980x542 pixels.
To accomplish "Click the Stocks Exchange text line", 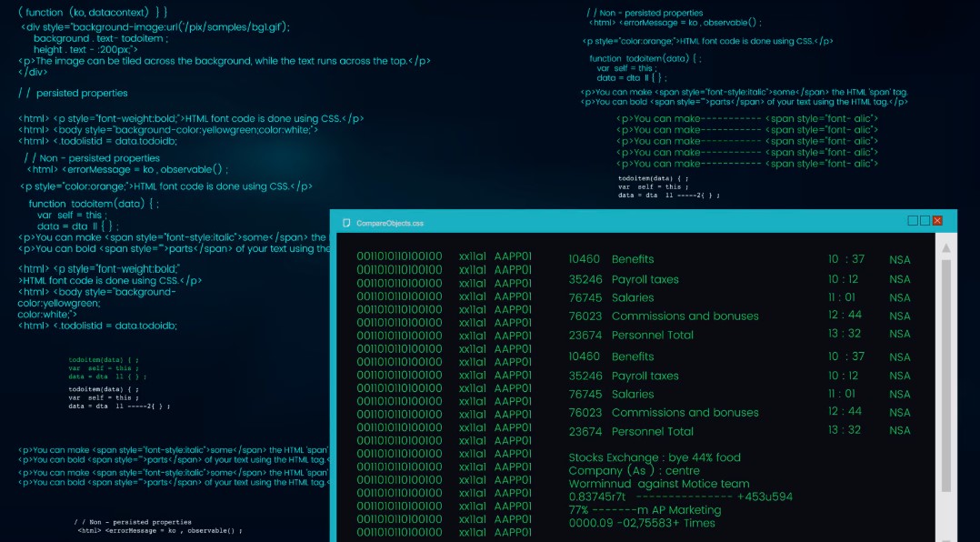I will click(x=654, y=457).
